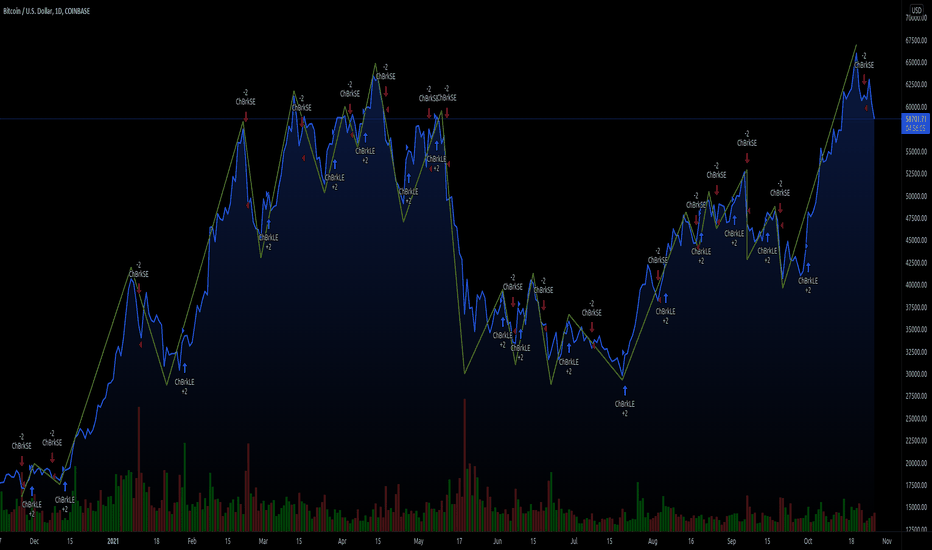Click the 50000.00 price axis label
The image size is (932, 550).
pos(916,196)
